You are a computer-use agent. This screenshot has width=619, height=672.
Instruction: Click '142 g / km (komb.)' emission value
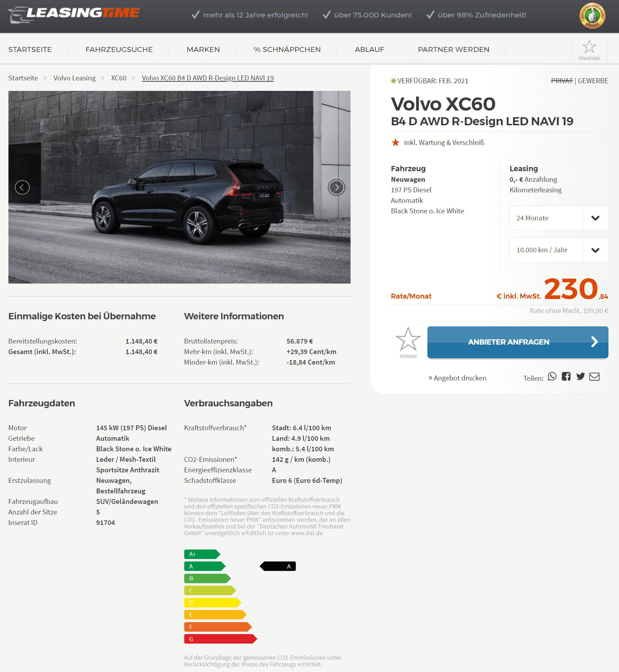301,459
